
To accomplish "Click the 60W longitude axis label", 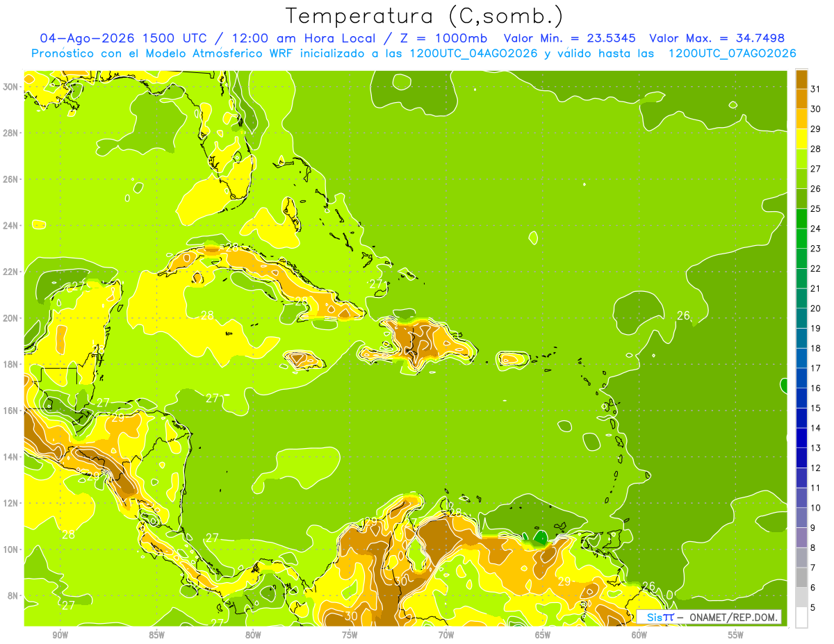I will coord(639,635).
